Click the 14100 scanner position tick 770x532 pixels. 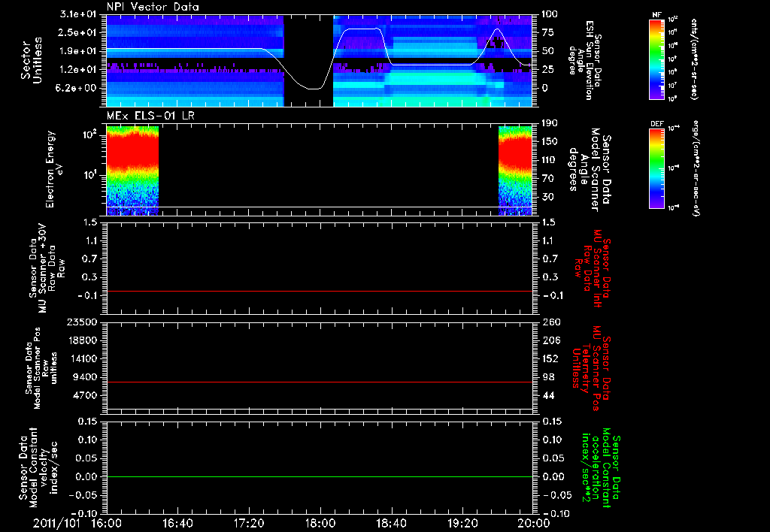[81, 358]
